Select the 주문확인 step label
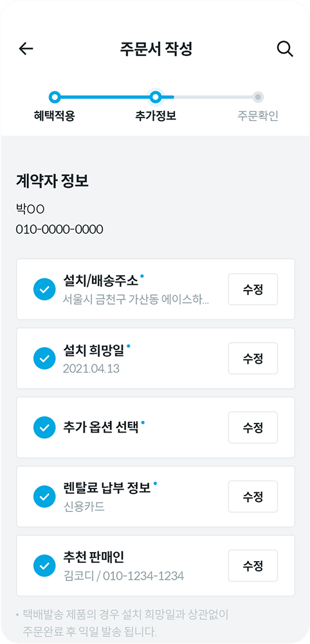Screen dimensions: 310x644 point(258,116)
